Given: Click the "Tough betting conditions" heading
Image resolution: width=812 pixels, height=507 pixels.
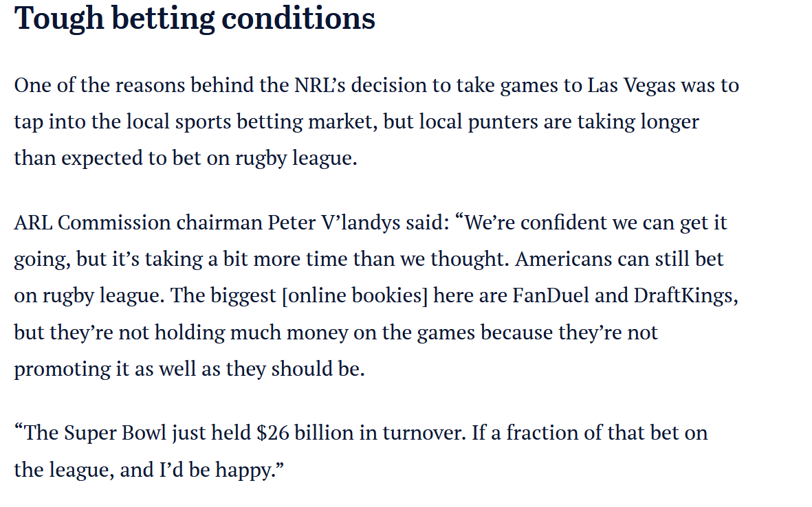Looking at the screenshot, I should coord(195,19).
